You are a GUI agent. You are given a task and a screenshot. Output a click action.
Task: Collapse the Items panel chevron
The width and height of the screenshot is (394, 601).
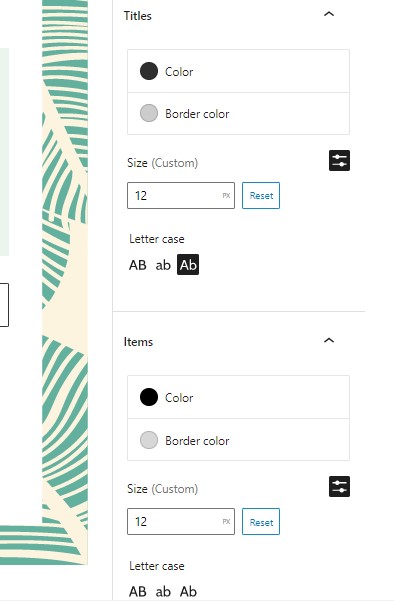click(x=329, y=340)
